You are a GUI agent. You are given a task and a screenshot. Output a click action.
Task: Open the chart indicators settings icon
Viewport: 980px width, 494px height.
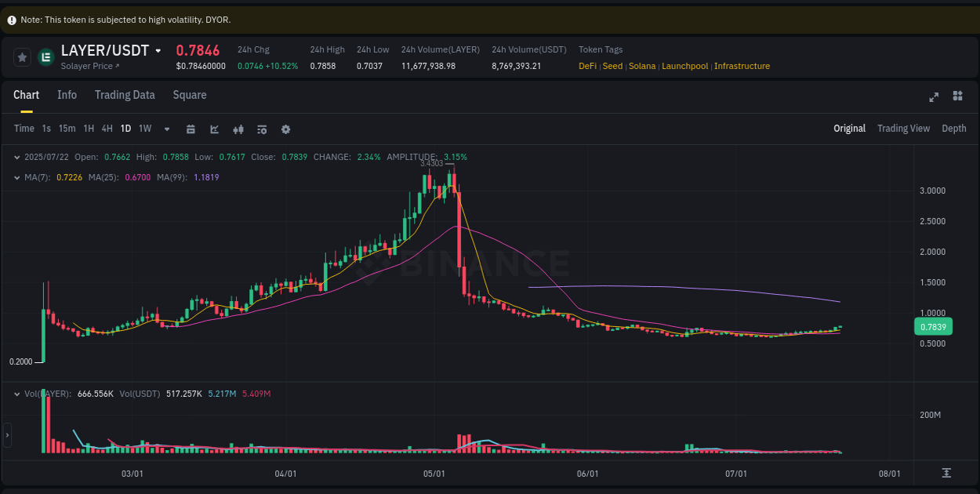point(262,129)
